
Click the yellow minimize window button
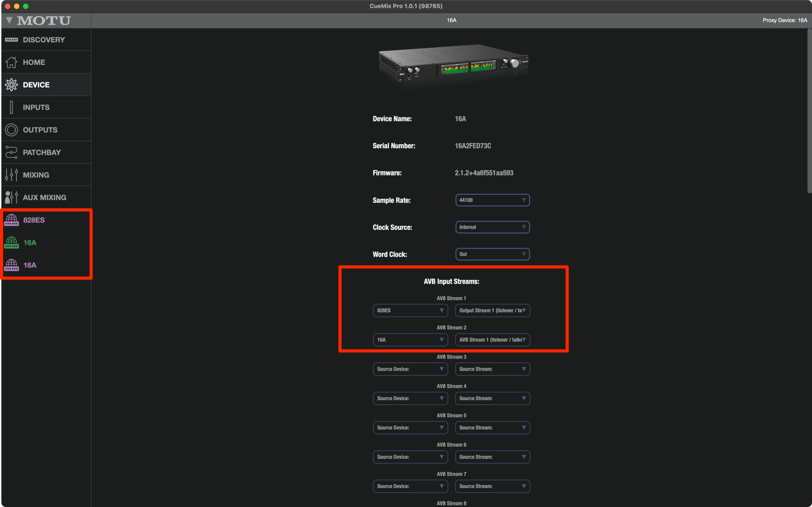click(16, 6)
